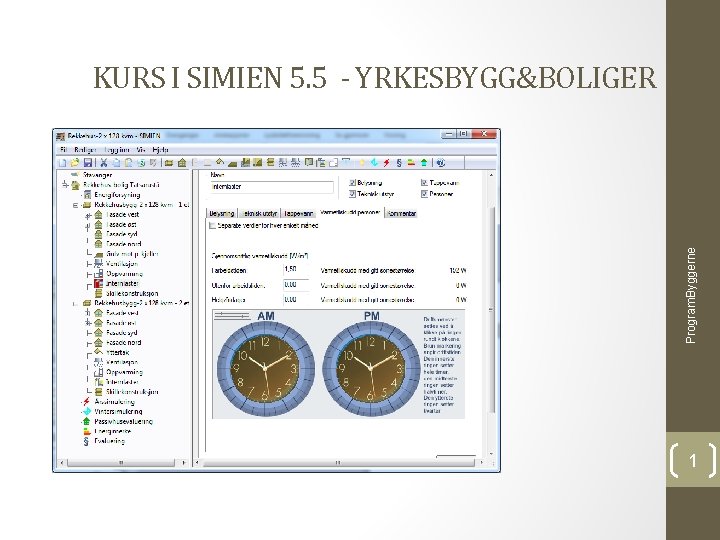
Task: Toggle the Personer checkbox
Action: 424,194
